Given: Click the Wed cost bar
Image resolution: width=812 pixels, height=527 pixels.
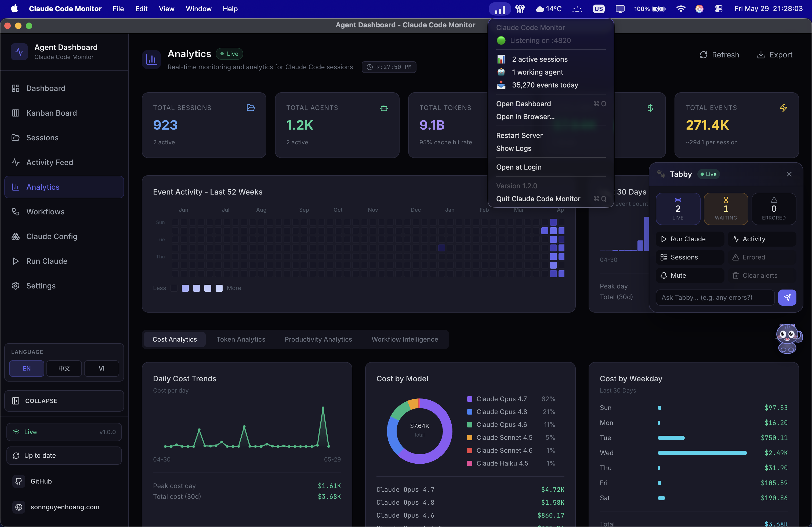Looking at the screenshot, I should pyautogui.click(x=702, y=453).
